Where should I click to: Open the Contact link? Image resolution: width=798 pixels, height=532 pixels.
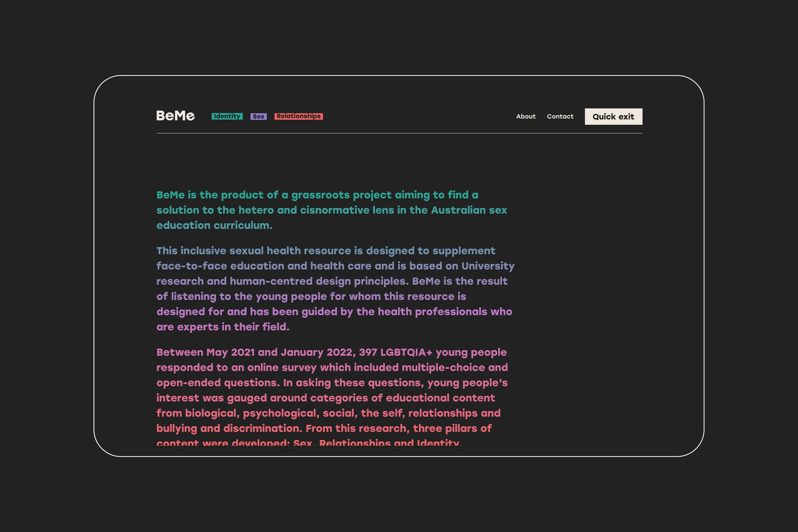pos(560,116)
